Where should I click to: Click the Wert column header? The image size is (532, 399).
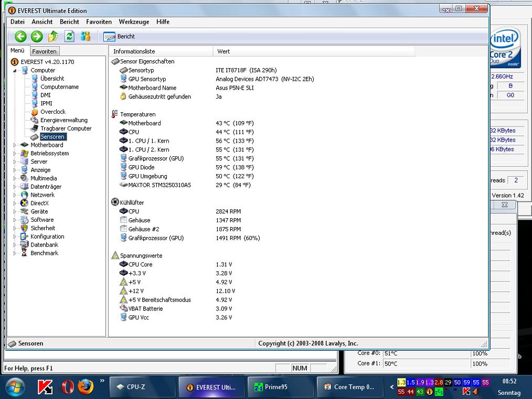click(314, 51)
